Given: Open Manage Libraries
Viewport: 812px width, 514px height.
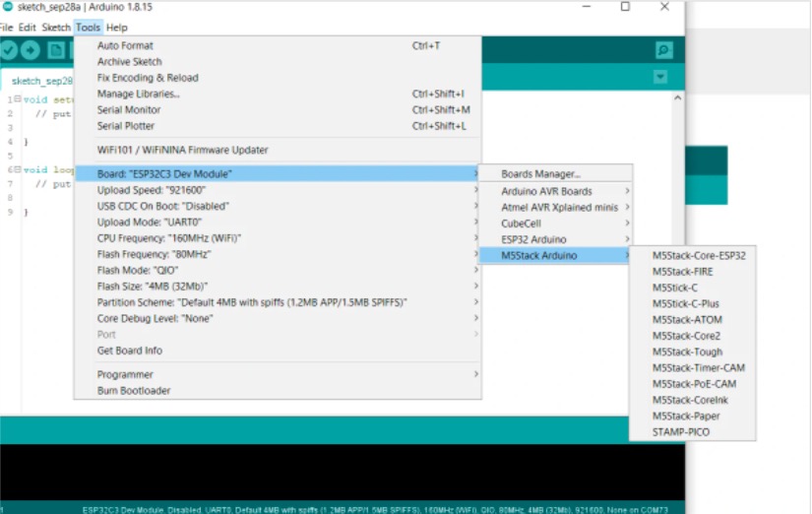Looking at the screenshot, I should (x=279, y=94).
